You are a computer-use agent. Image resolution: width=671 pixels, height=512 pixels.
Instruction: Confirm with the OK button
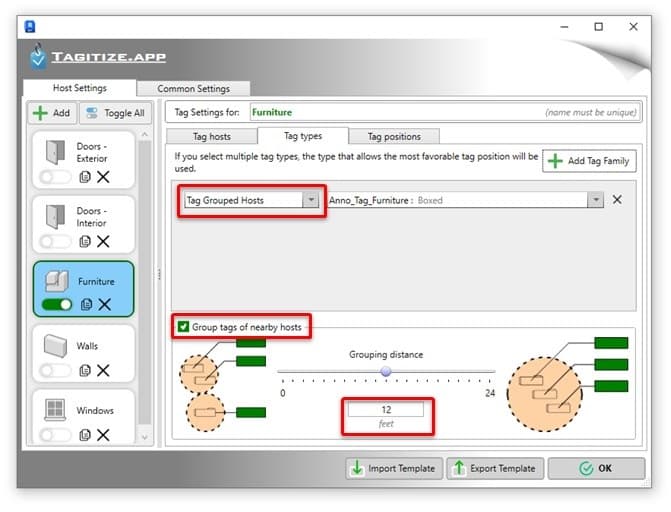[x=596, y=468]
